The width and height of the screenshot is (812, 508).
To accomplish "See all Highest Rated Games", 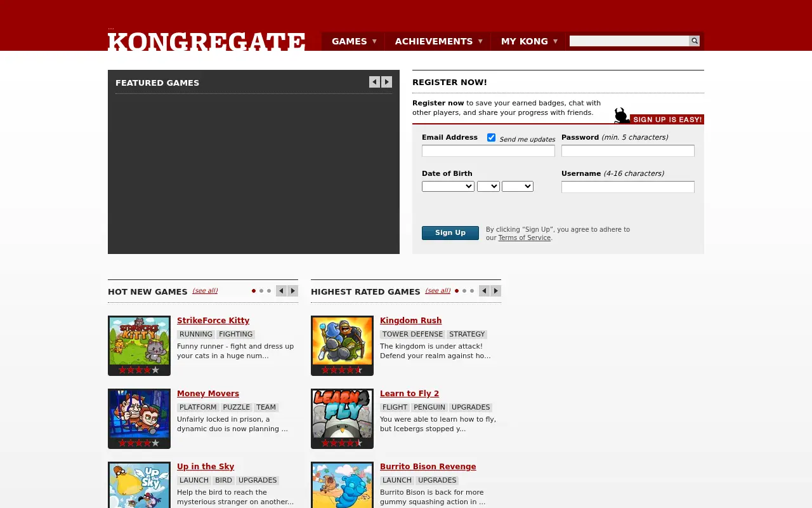I will 438,291.
